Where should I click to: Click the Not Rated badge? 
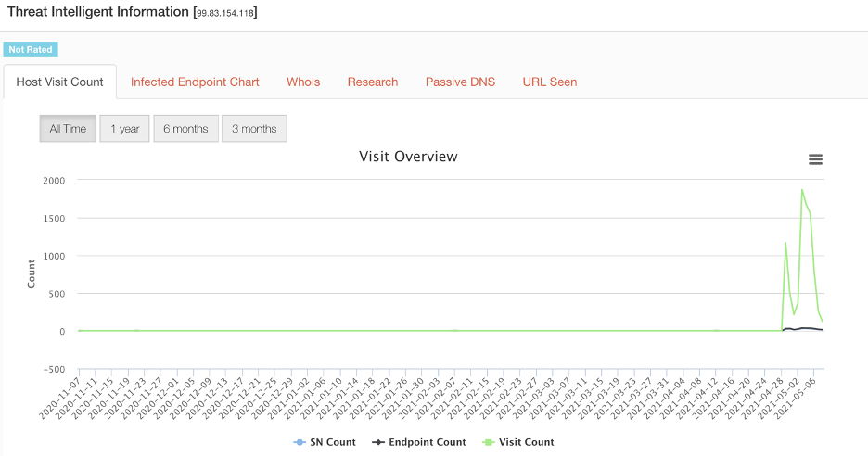pos(31,49)
